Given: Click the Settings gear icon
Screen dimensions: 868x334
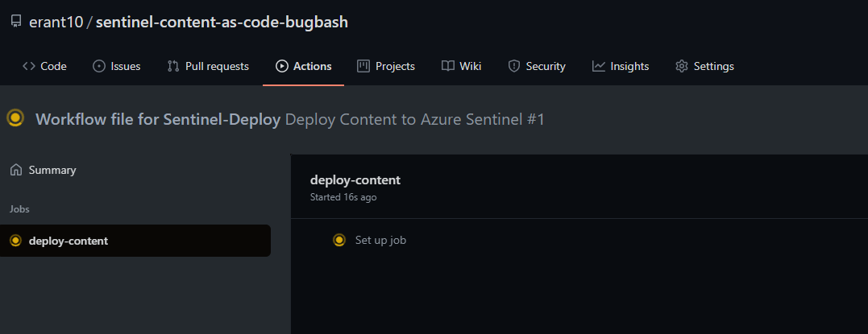Looking at the screenshot, I should (x=682, y=66).
